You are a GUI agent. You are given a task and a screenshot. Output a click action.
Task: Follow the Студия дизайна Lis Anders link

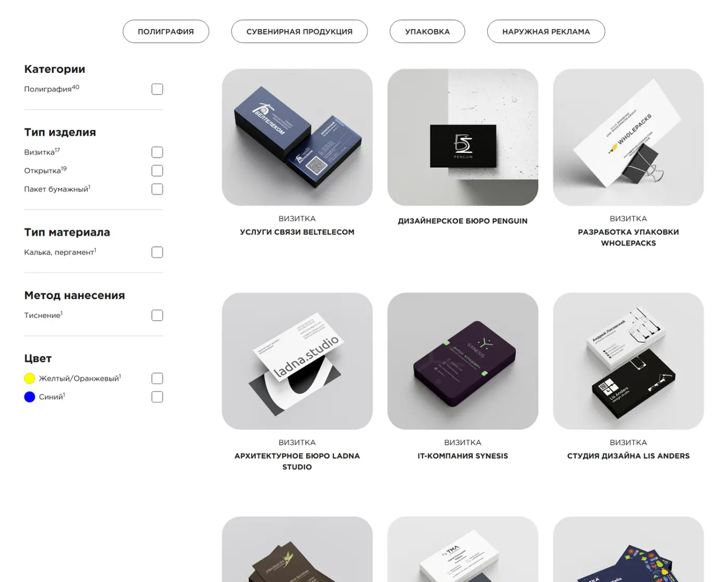pos(628,456)
